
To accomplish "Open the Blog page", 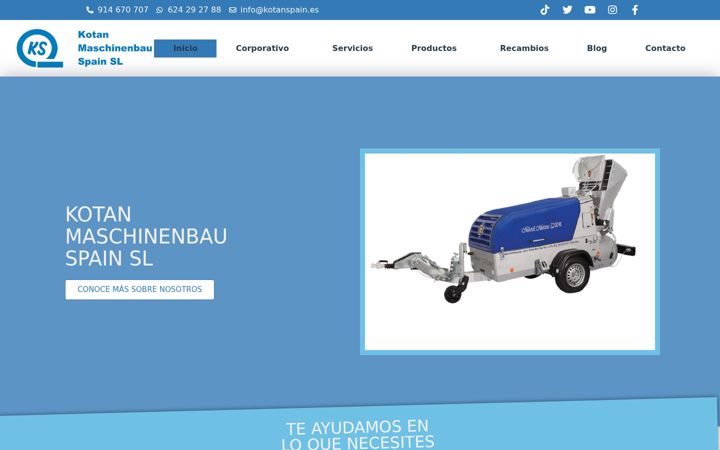I will pos(596,48).
